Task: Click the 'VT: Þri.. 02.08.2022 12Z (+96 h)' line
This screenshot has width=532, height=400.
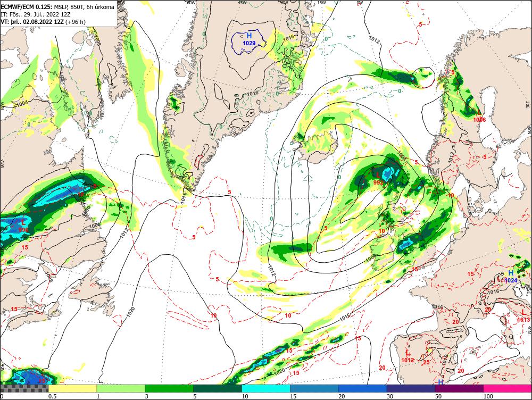Action: pyautogui.click(x=43, y=22)
